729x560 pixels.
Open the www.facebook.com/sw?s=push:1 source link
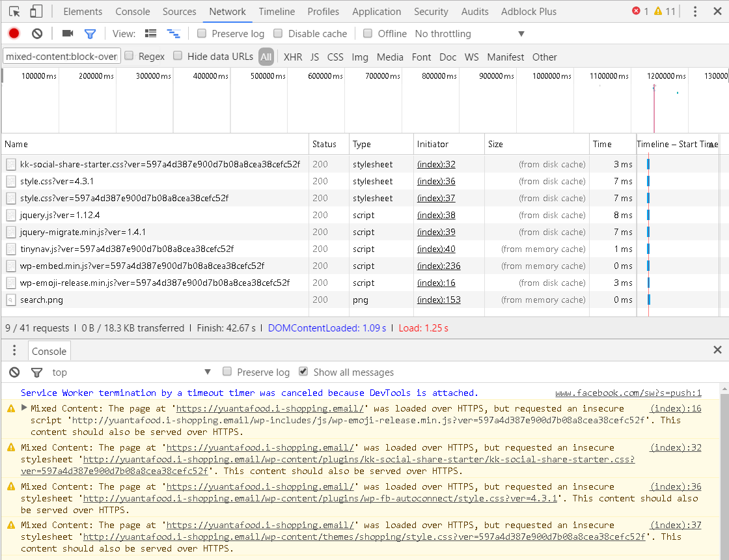(x=628, y=393)
